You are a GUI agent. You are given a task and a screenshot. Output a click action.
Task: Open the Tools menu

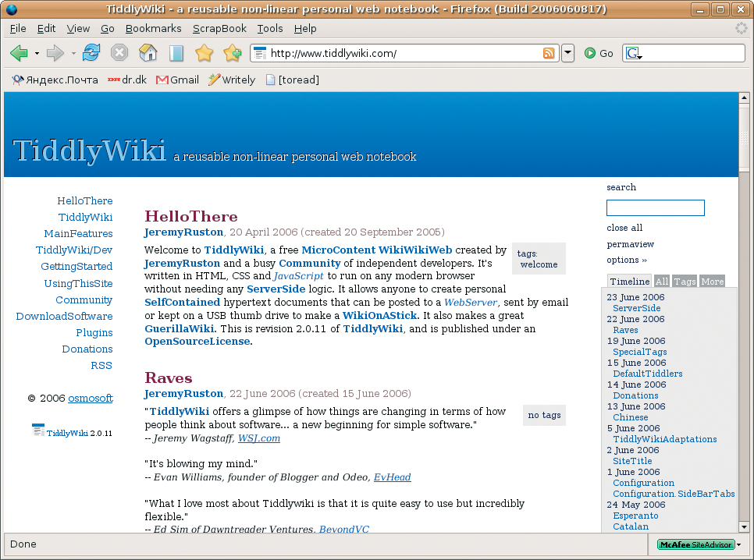pyautogui.click(x=270, y=28)
